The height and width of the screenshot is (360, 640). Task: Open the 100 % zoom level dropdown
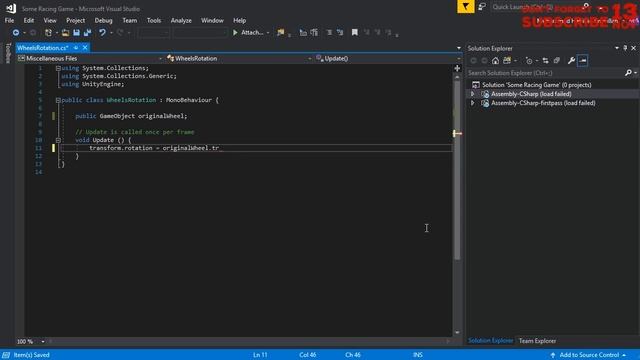42,341
